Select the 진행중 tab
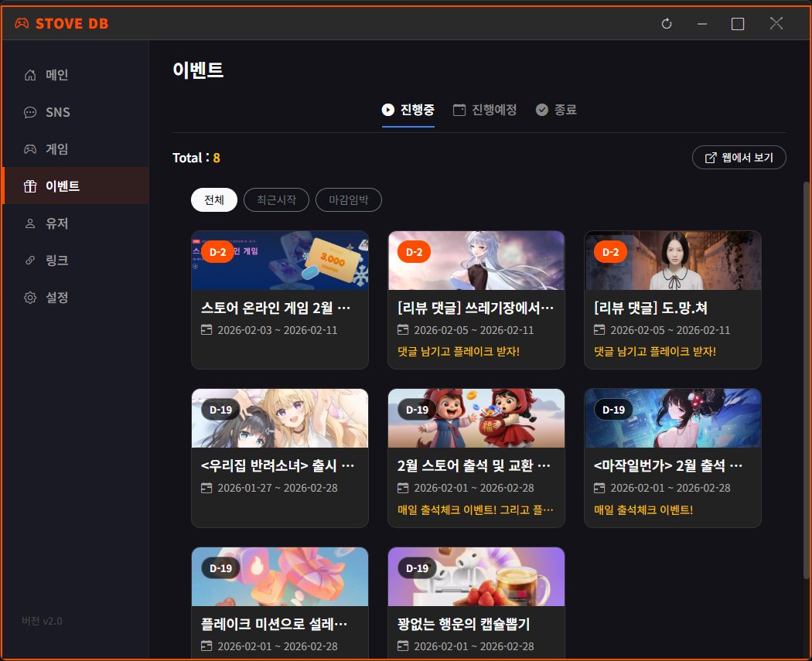The height and width of the screenshot is (661, 812). 408,110
